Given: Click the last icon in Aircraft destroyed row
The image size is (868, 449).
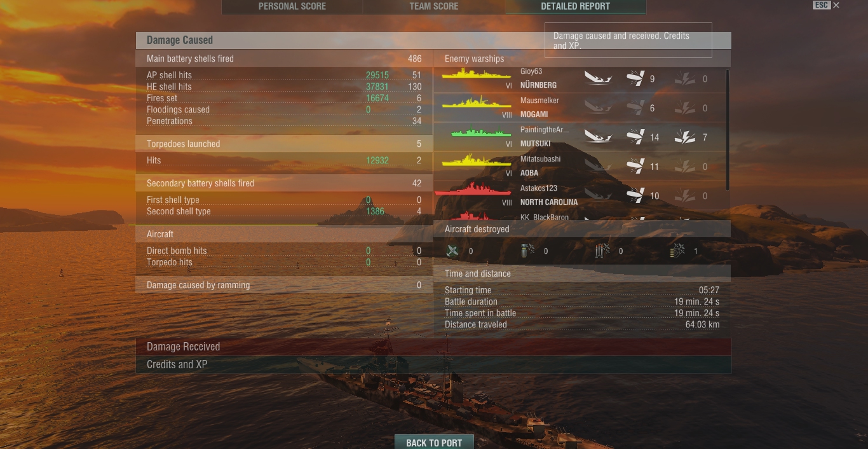Looking at the screenshot, I should point(677,251).
